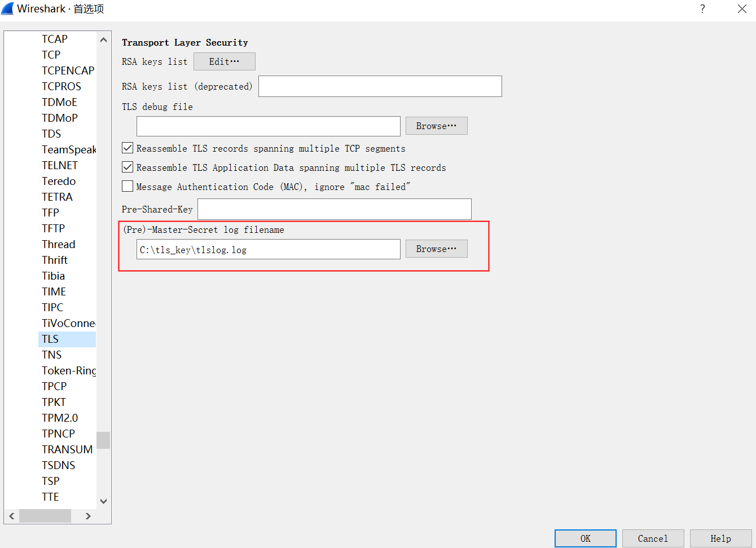Image resolution: width=756 pixels, height=548 pixels.
Task: Select Token-Ring protocol
Action: click(68, 370)
